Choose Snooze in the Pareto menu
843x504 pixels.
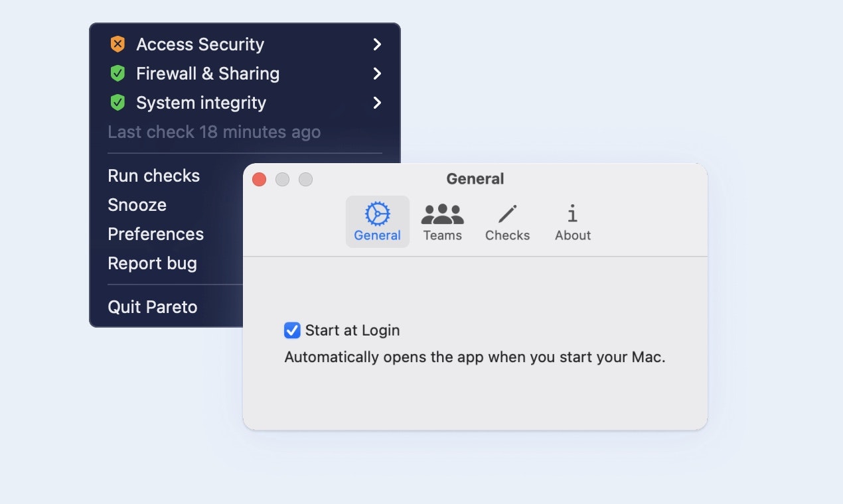click(x=137, y=204)
